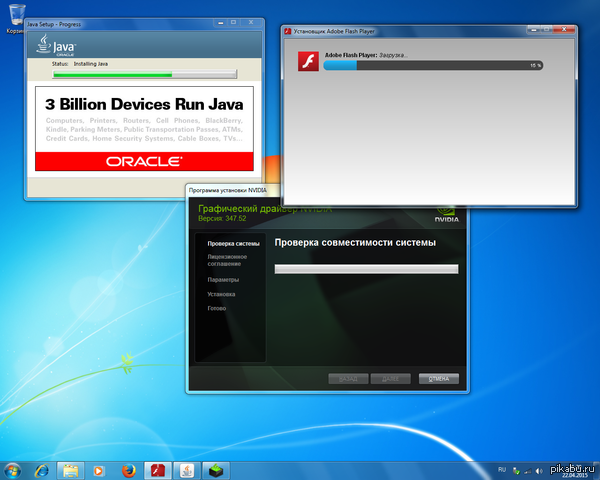
Task: Open the network signal tray icon
Action: (x=528, y=471)
